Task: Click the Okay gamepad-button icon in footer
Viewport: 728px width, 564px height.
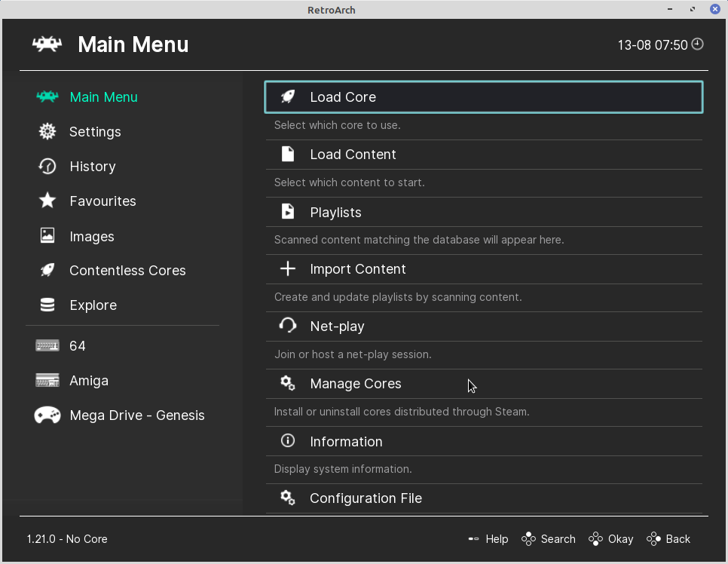Action: click(595, 539)
